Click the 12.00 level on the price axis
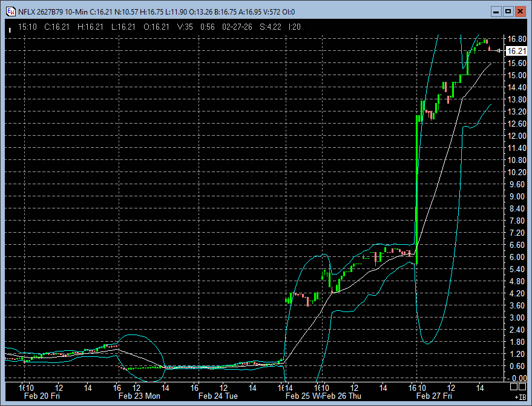The height and width of the screenshot is (406, 532). pyautogui.click(x=516, y=136)
